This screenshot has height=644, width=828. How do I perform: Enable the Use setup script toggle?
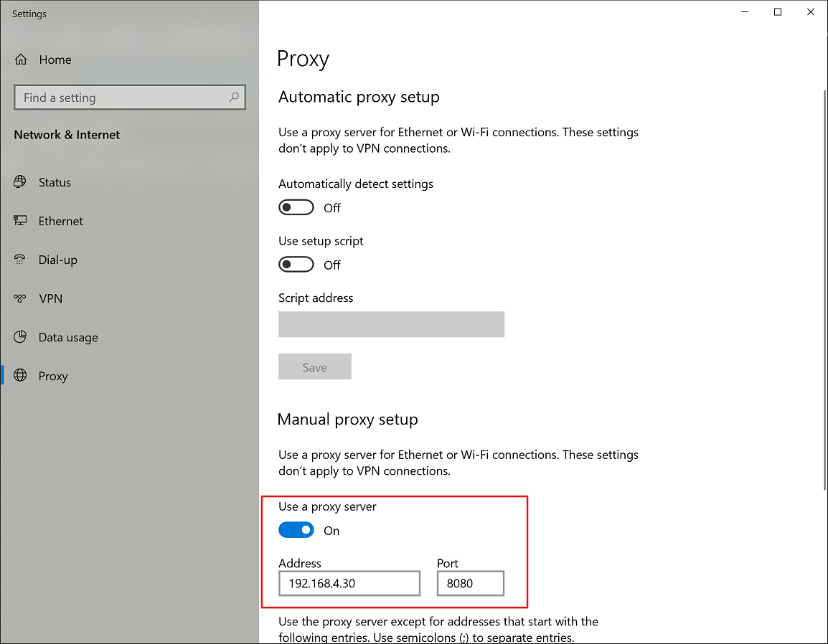(x=296, y=265)
